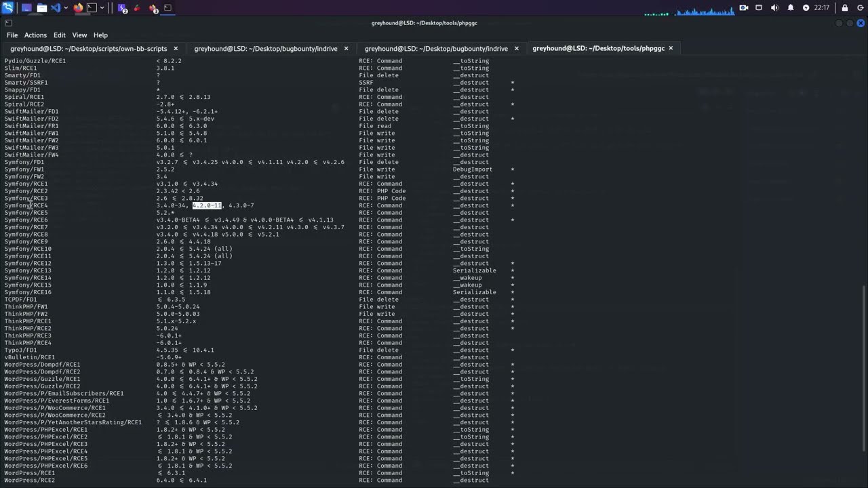Image resolution: width=868 pixels, height=488 pixels.
Task: Open the terminal emulator launcher
Action: 92,8
